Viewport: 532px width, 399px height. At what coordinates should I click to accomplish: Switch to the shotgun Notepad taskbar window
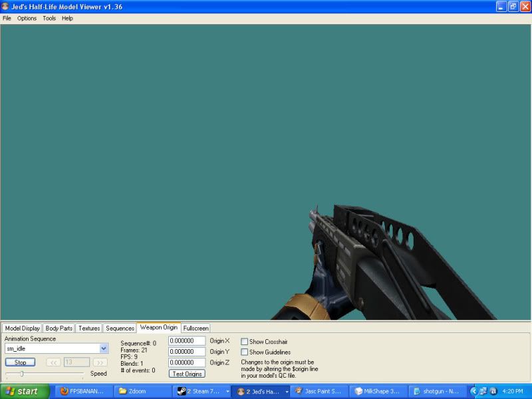(436, 391)
